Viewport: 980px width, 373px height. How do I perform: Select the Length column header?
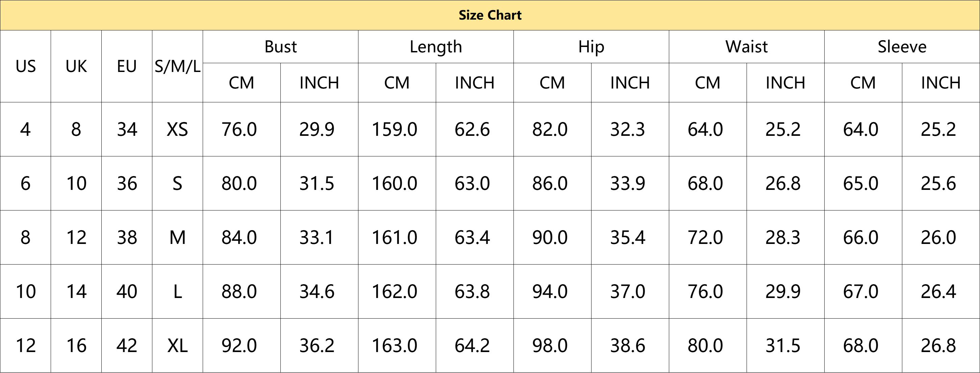click(x=435, y=47)
